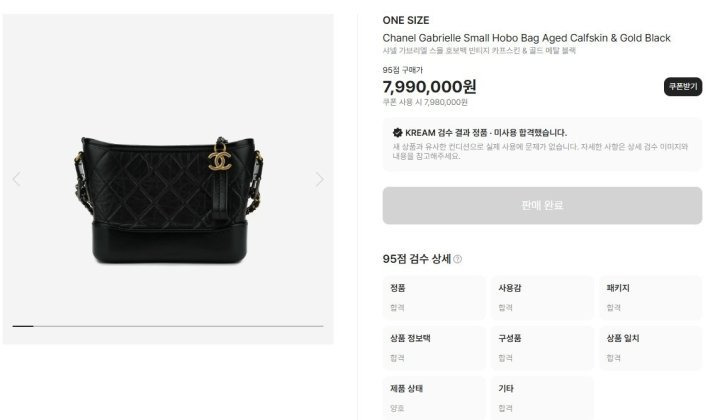The image size is (720, 420).
Task: Click the 쿠폰받기 coupon button
Action: (x=683, y=86)
